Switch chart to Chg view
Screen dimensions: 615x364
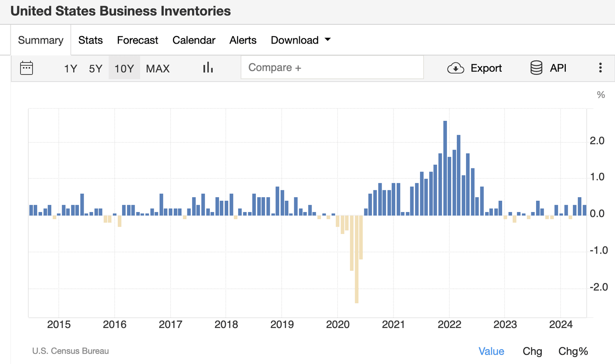[x=532, y=351]
